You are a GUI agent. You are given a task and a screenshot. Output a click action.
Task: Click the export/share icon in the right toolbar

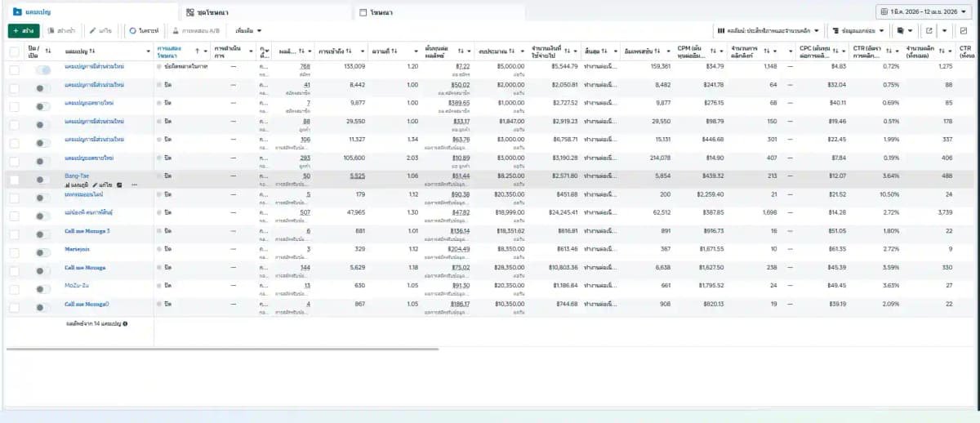pyautogui.click(x=929, y=30)
